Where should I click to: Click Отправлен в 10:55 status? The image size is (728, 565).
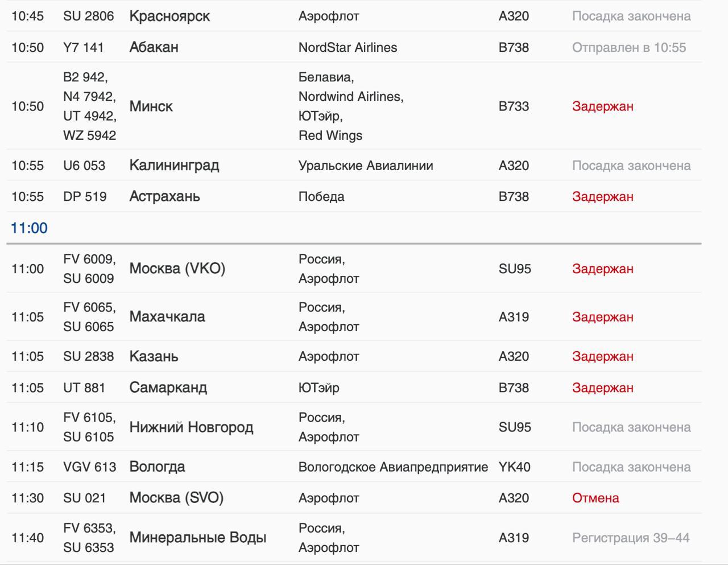(629, 47)
